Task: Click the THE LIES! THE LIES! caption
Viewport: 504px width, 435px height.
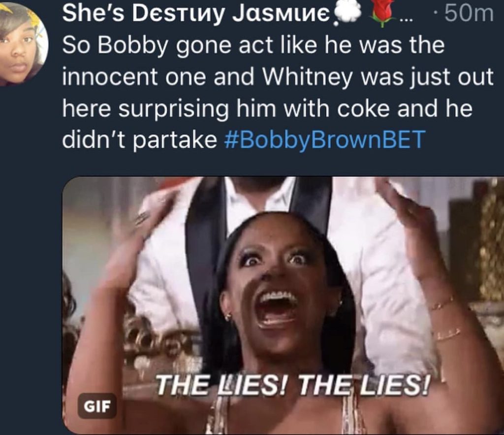Action: pyautogui.click(x=293, y=385)
